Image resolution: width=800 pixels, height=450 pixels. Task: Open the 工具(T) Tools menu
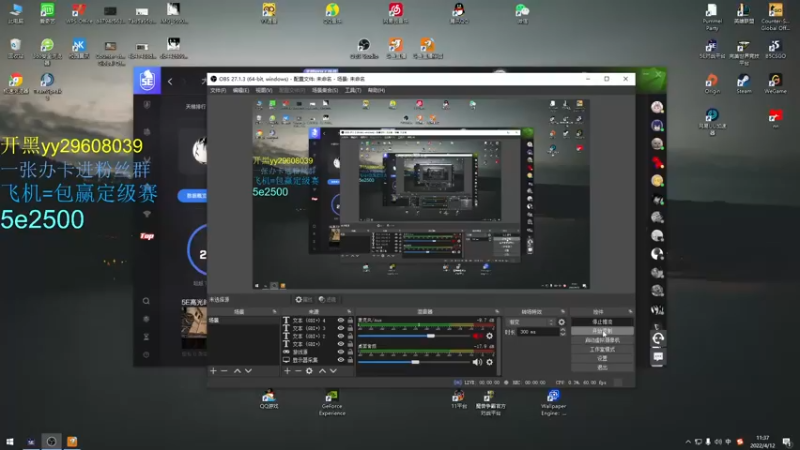pyautogui.click(x=353, y=90)
